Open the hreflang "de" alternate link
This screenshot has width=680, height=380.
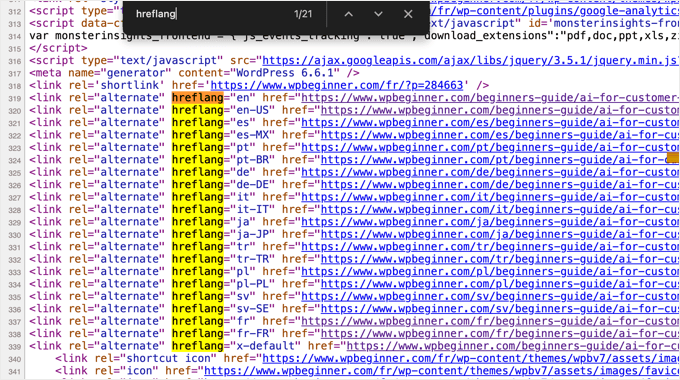490,172
